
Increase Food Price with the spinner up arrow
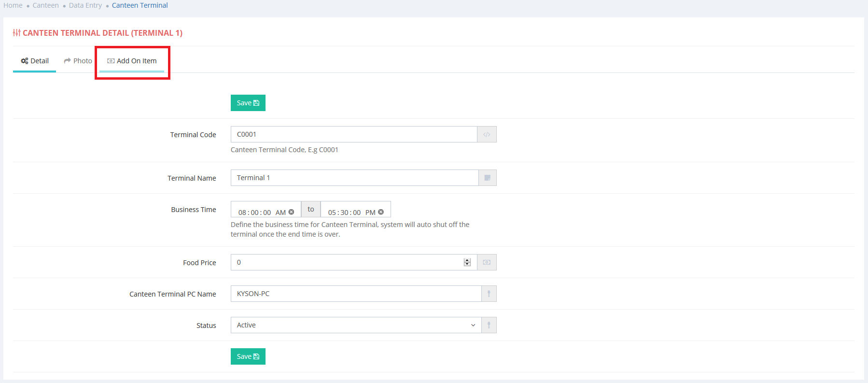(x=467, y=260)
